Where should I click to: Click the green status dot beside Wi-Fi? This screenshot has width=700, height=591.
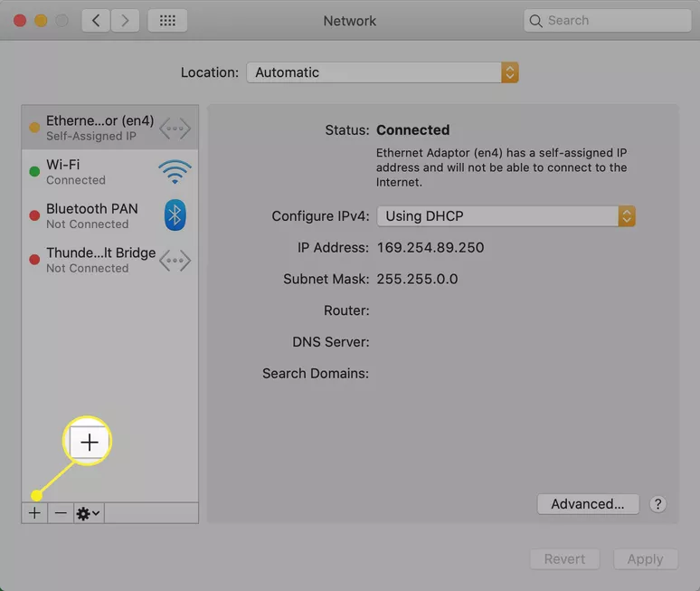click(34, 172)
